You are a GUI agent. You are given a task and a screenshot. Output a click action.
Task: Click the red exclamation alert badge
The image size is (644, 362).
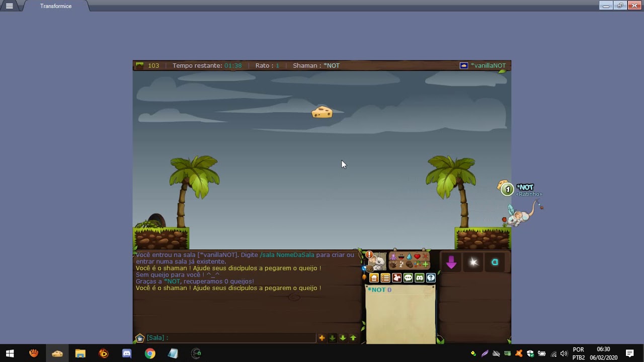[369, 254]
